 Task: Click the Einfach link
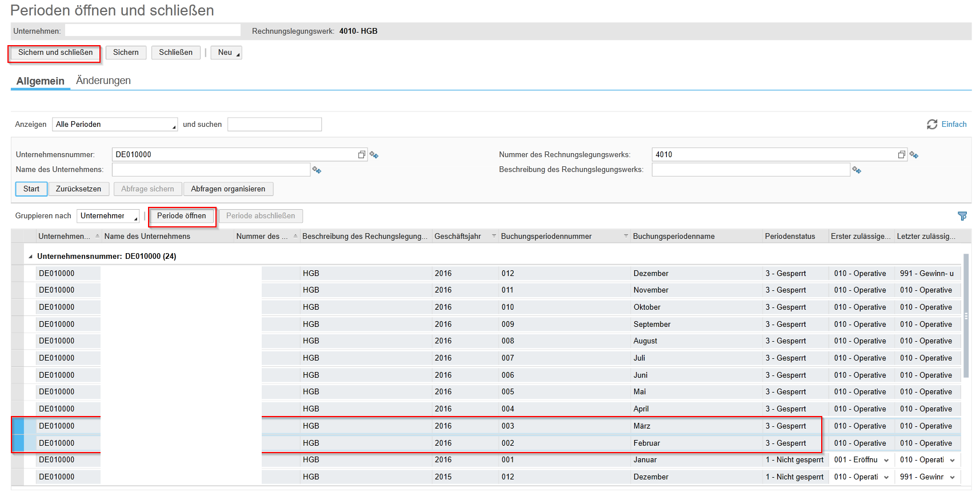click(954, 124)
